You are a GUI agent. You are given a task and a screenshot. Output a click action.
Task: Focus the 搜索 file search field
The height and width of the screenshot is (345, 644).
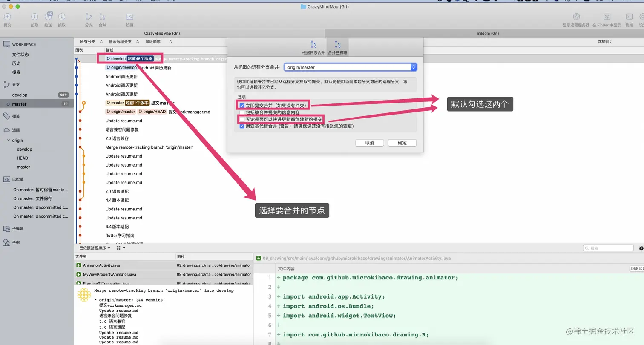[x=608, y=248]
